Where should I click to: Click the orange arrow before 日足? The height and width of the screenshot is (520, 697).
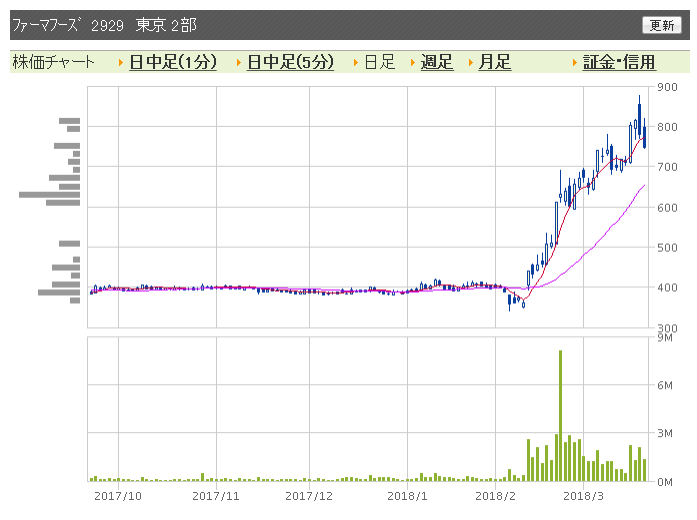(356, 63)
